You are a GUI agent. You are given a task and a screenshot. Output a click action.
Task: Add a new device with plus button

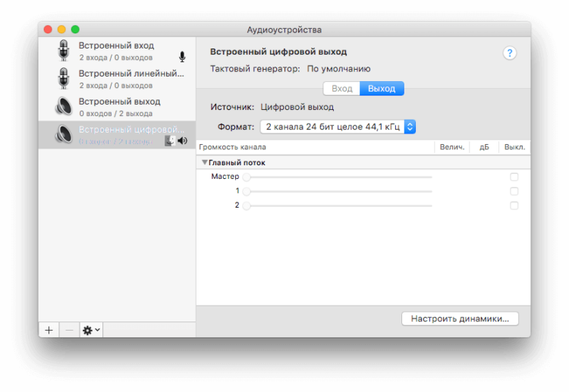tap(49, 330)
